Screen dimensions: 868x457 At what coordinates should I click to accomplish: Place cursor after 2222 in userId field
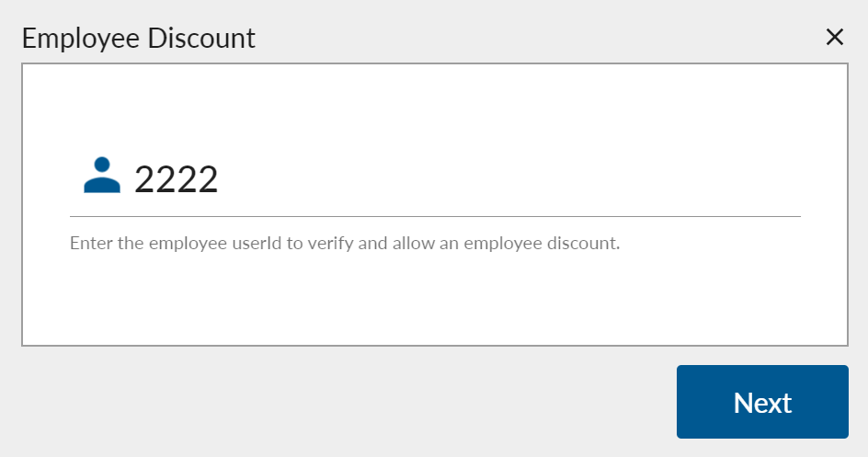pyautogui.click(x=221, y=179)
